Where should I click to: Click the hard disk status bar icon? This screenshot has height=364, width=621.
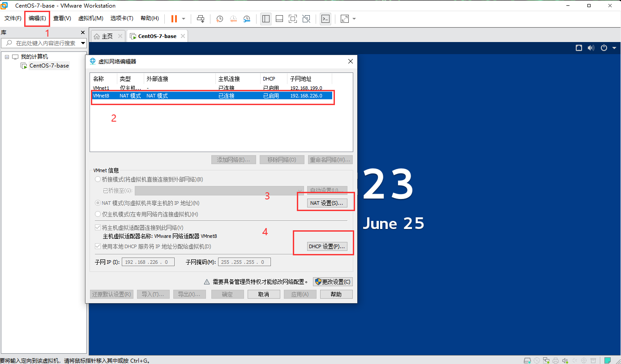point(528,360)
